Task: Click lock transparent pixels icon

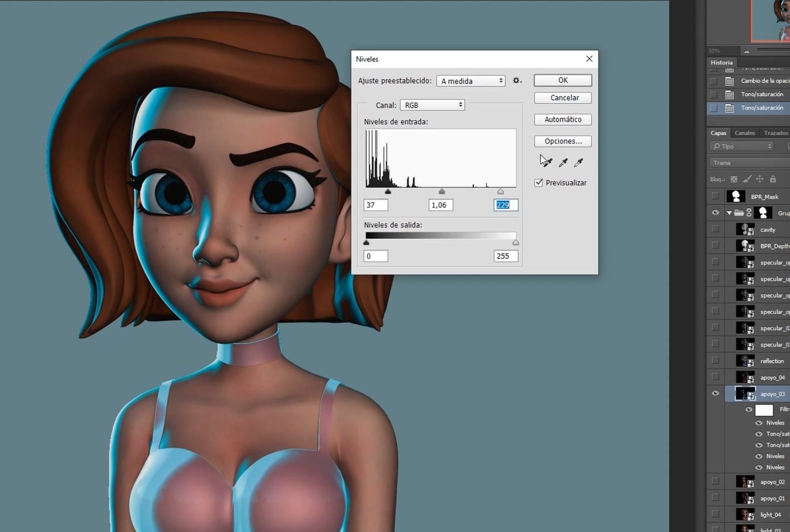Action: click(734, 179)
